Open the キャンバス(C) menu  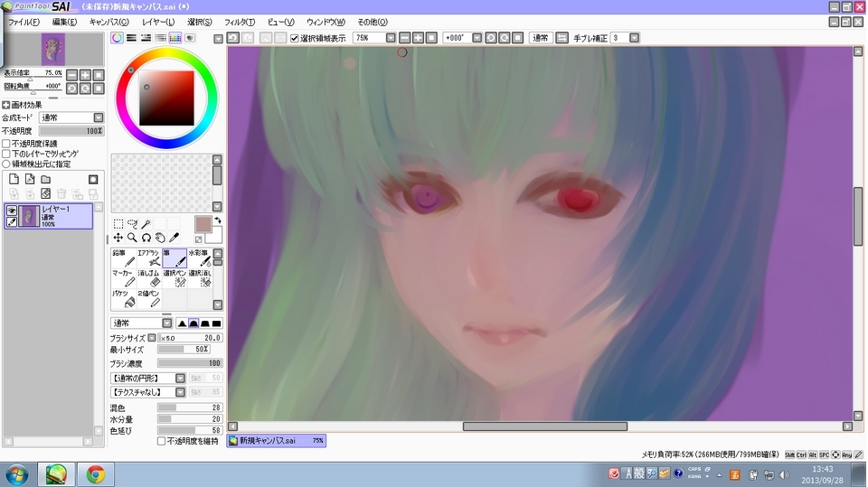pyautogui.click(x=109, y=22)
